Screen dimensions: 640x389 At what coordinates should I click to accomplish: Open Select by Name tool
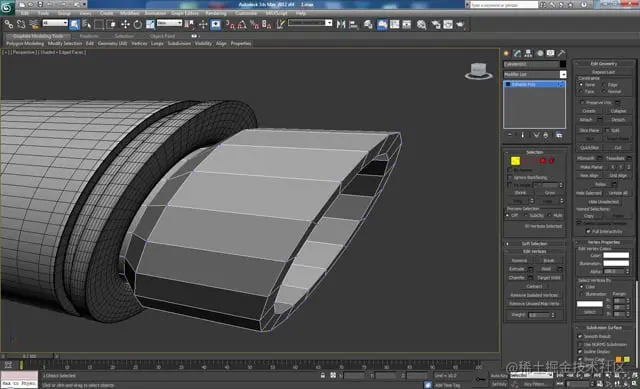pyautogui.click(x=87, y=24)
